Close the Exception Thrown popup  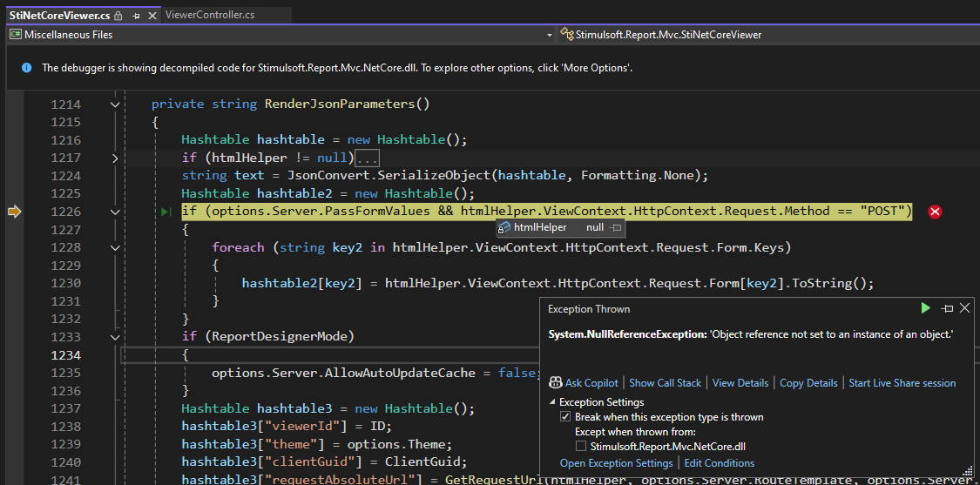point(964,308)
